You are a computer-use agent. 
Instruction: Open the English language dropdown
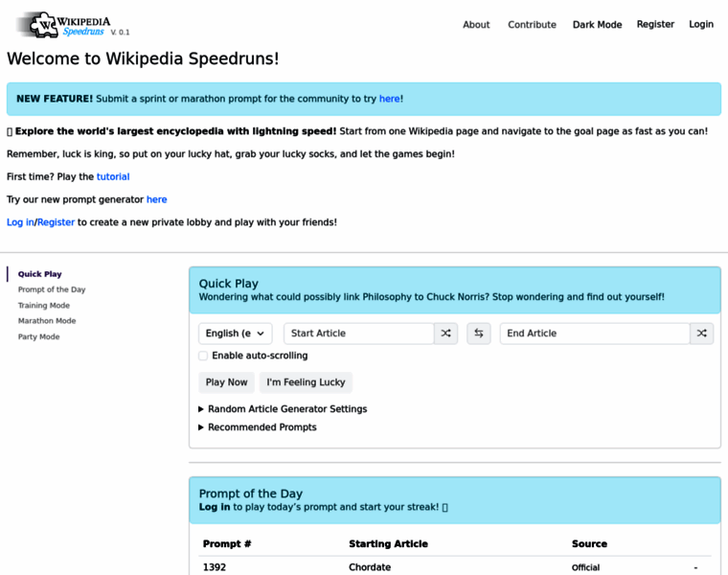click(x=236, y=333)
